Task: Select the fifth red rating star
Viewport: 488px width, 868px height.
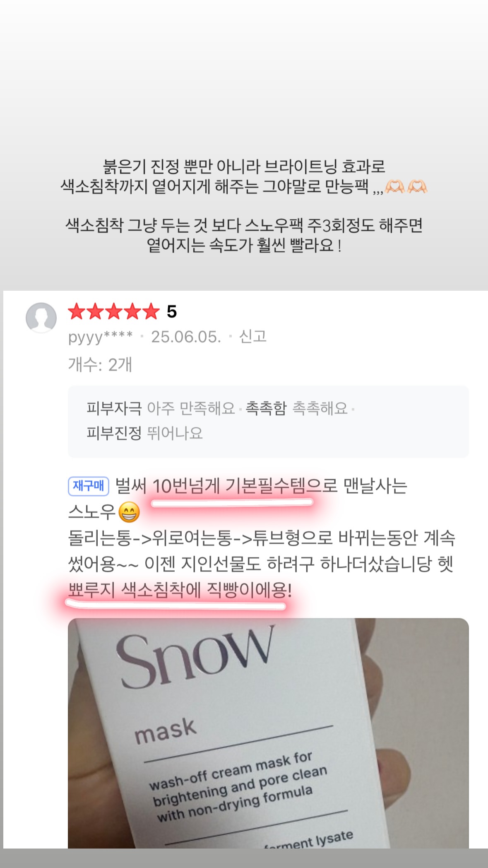Action: (151, 311)
